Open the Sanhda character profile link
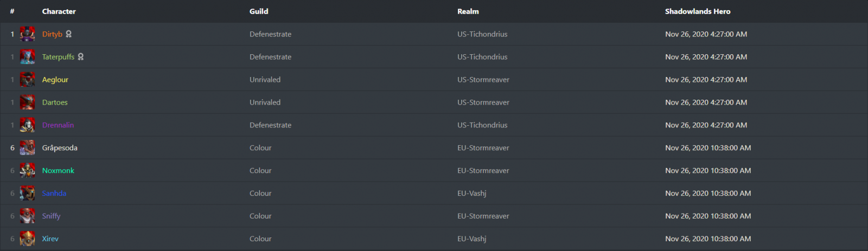 54,194
